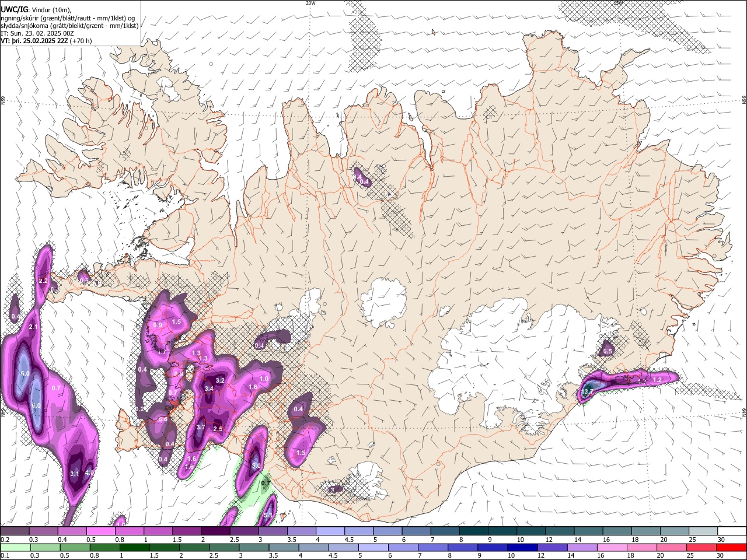Pick the upper legend swatch from 2 to 2.5
The image size is (747, 560).
(x=215, y=531)
